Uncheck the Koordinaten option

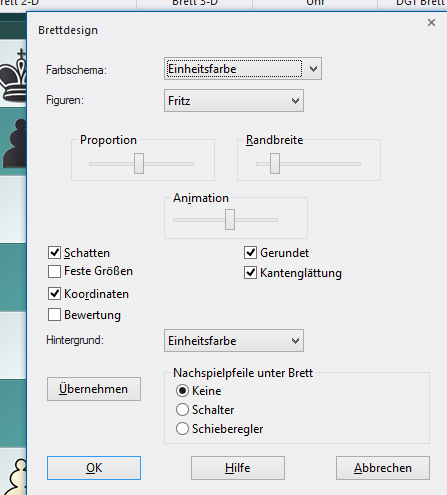pyautogui.click(x=54, y=294)
